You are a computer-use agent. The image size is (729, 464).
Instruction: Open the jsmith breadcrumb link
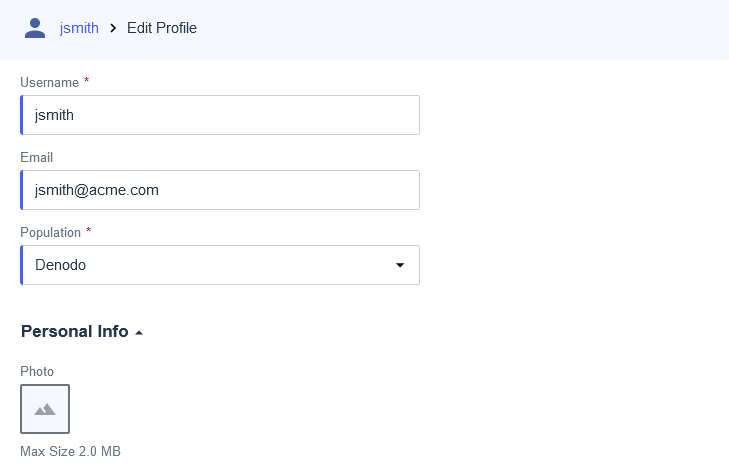(x=79, y=28)
